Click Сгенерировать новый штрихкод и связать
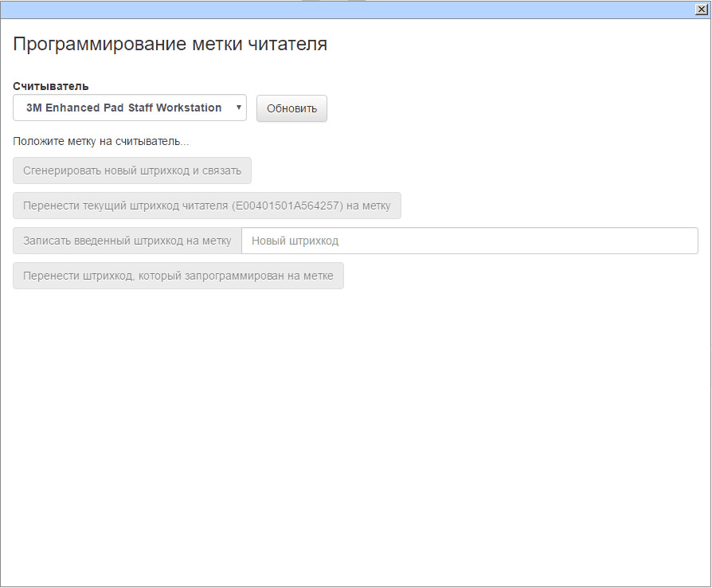This screenshot has height=588, width=712. 132,171
